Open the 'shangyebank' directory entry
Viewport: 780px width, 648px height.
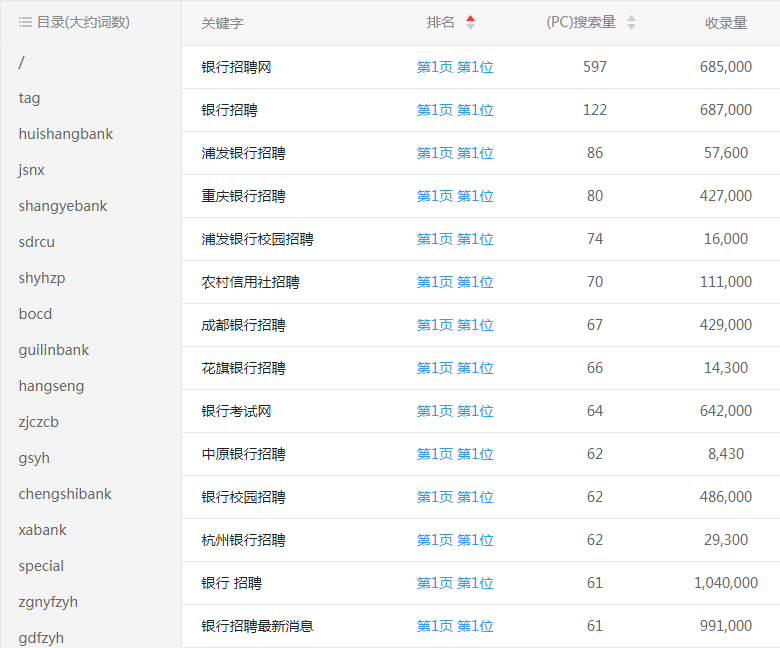pos(62,206)
